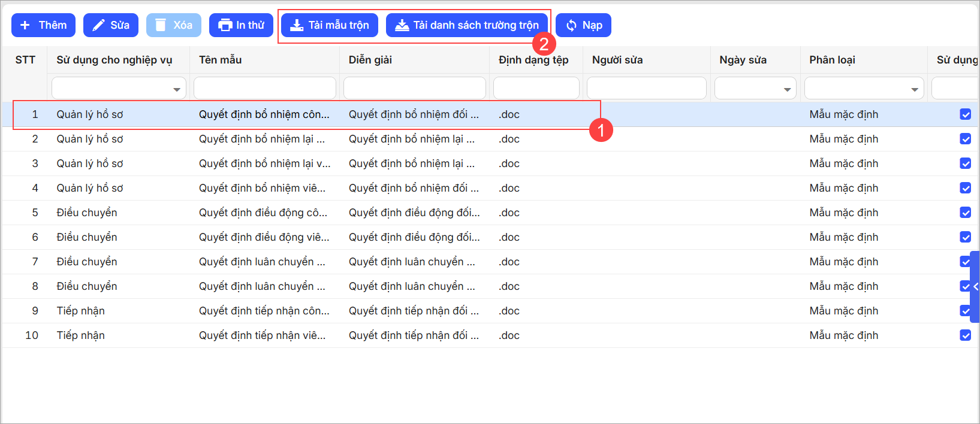980x424 pixels.
Task: Click the Sửa pencil edit button
Action: point(111,25)
